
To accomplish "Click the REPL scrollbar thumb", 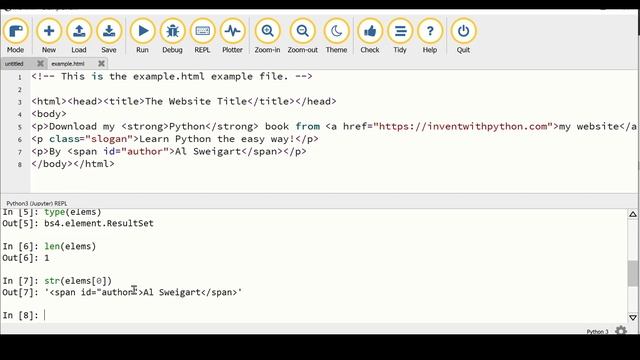I will [633, 273].
